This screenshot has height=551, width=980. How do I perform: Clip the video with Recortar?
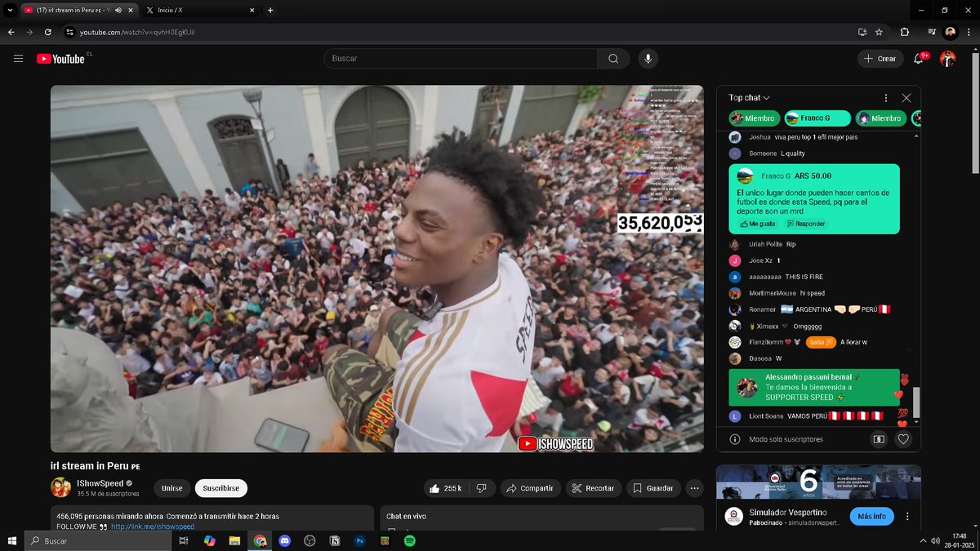(x=593, y=488)
